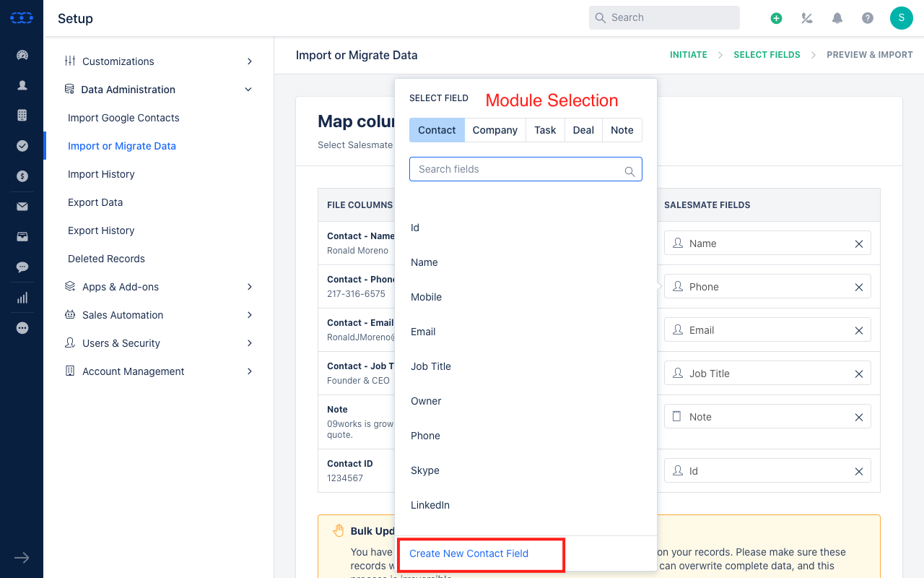Open the dashboard gauge icon in sidebar
Viewport: 924px width, 578px height.
point(22,55)
